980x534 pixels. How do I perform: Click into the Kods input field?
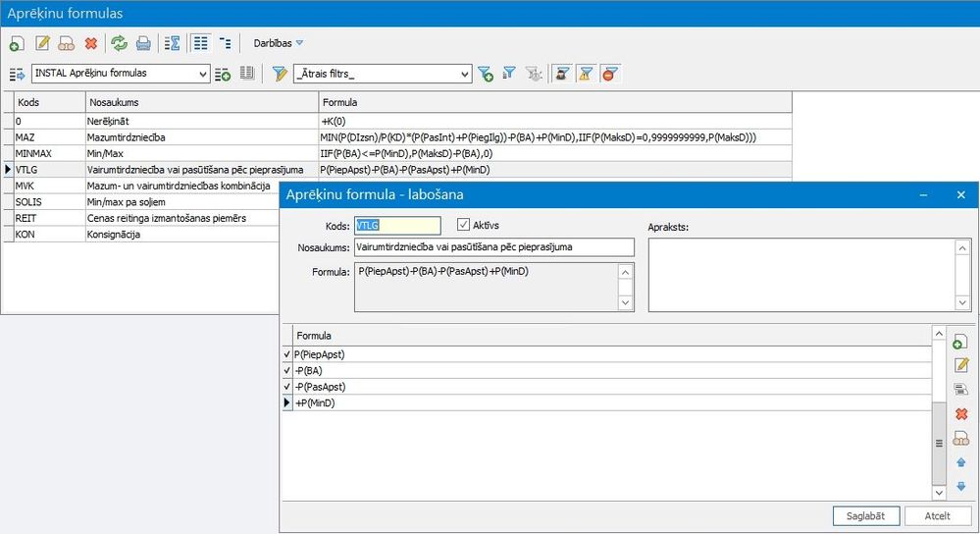397,225
